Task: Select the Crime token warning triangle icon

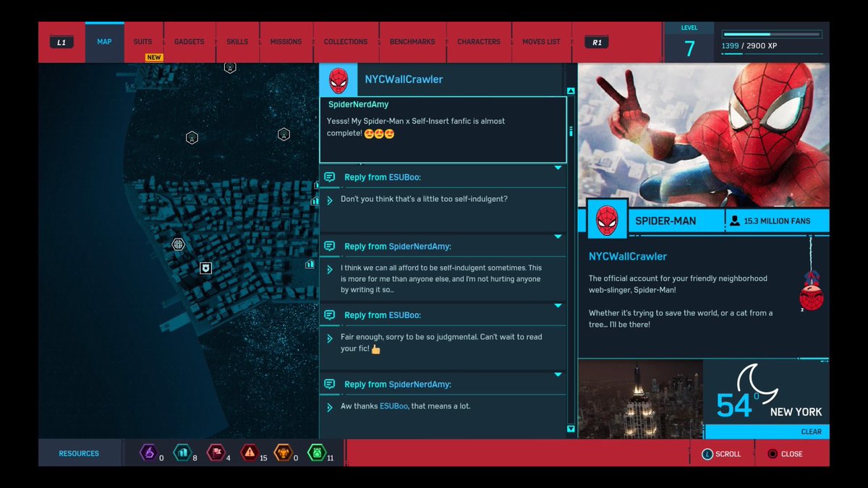Action: [250, 453]
